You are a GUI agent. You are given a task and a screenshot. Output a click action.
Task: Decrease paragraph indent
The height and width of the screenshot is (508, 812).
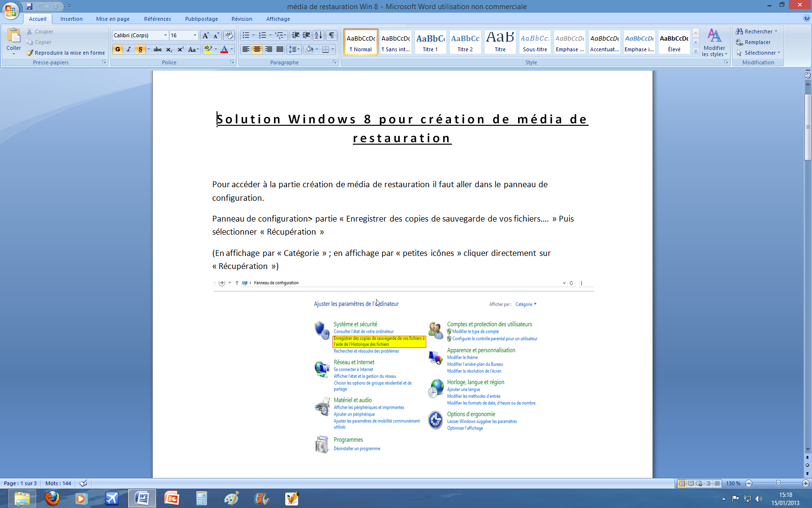295,35
